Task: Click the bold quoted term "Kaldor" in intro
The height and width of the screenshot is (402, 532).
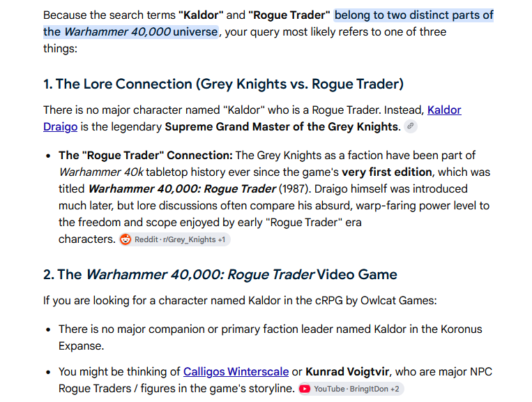Action: click(201, 15)
